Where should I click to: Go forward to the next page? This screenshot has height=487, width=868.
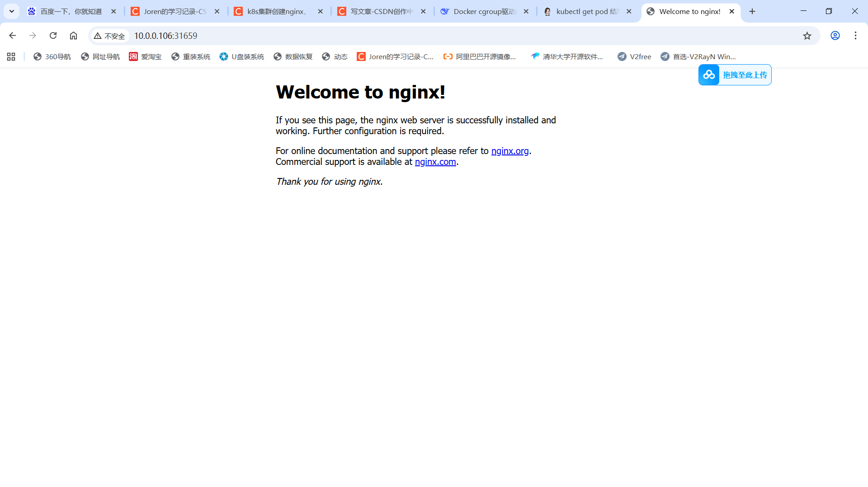(x=33, y=36)
